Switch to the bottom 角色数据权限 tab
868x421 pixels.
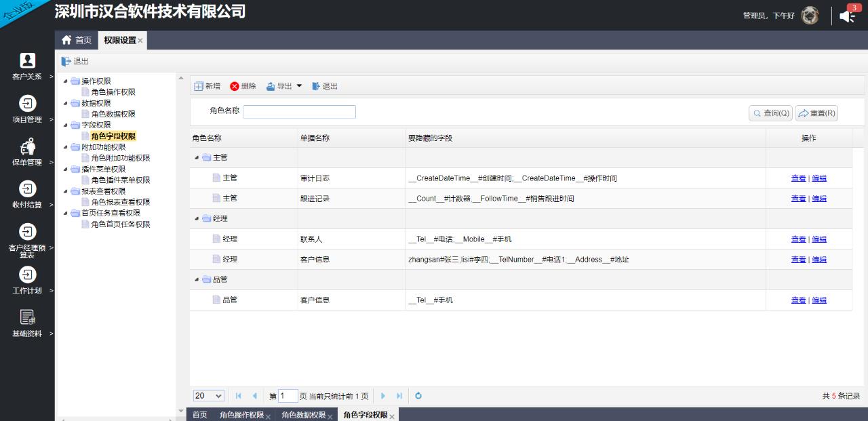click(x=304, y=415)
